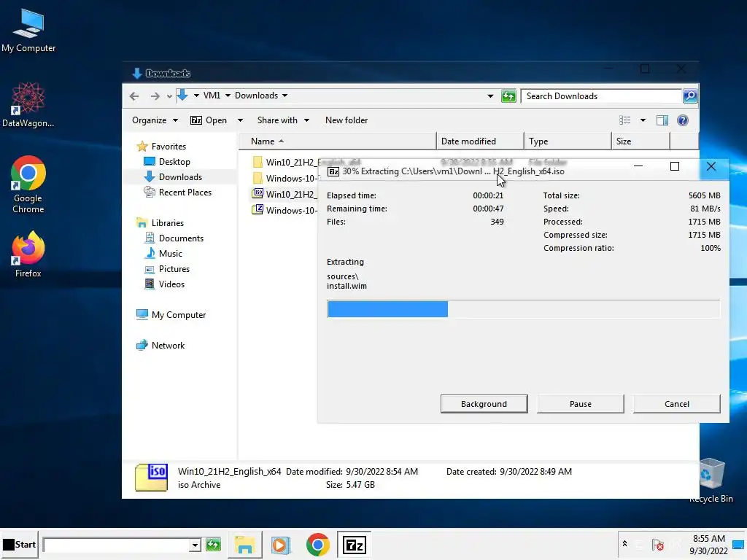747x560 pixels.
Task: Show hidden system tray icons
Action: [x=624, y=544]
